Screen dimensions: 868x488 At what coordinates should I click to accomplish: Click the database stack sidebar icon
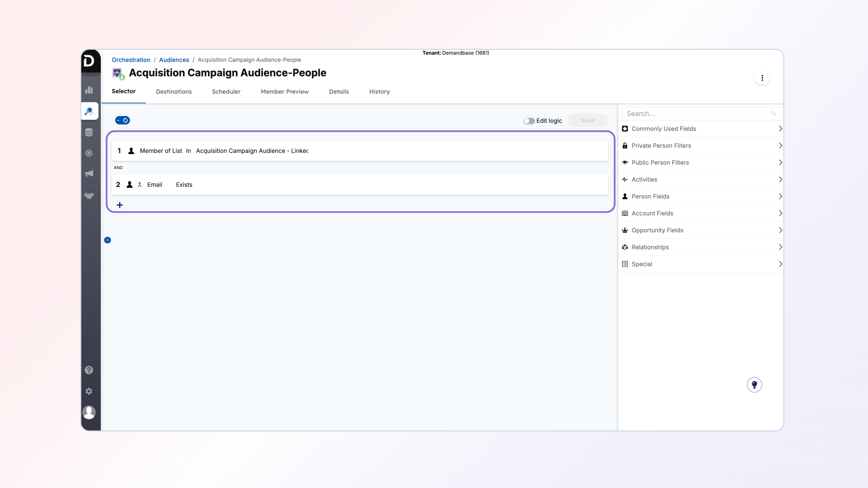89,132
